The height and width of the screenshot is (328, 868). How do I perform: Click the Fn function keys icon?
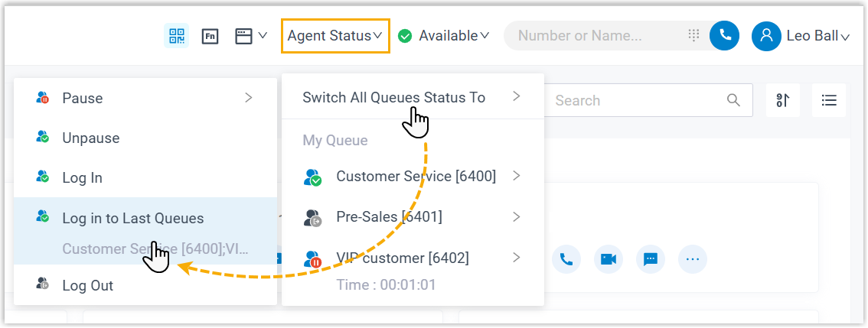[x=210, y=35]
